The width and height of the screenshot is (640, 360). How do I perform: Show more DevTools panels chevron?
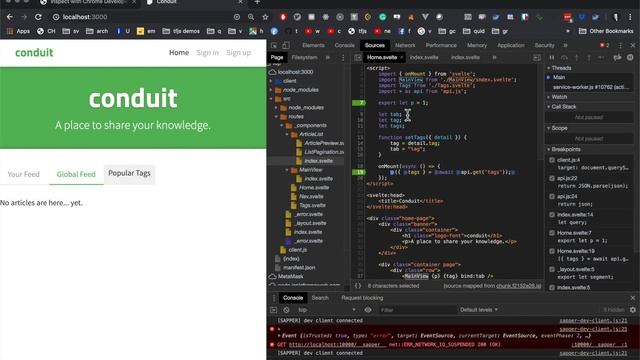[x=565, y=45]
